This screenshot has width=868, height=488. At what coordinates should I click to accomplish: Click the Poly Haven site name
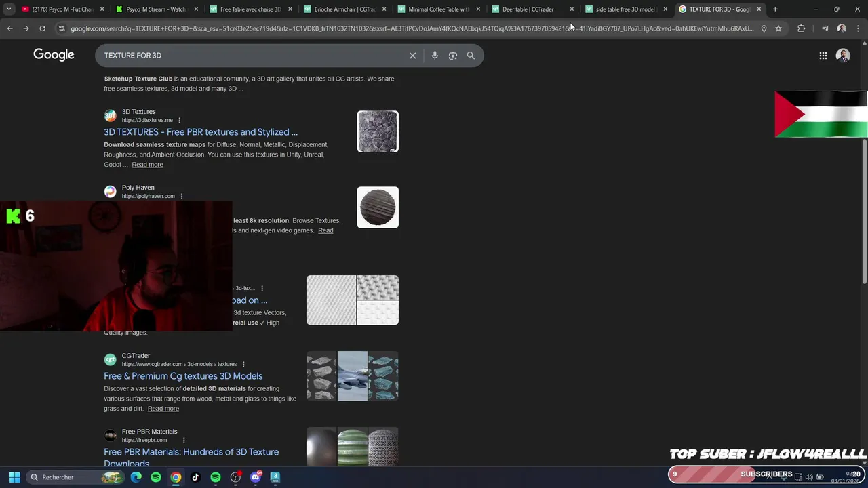138,188
